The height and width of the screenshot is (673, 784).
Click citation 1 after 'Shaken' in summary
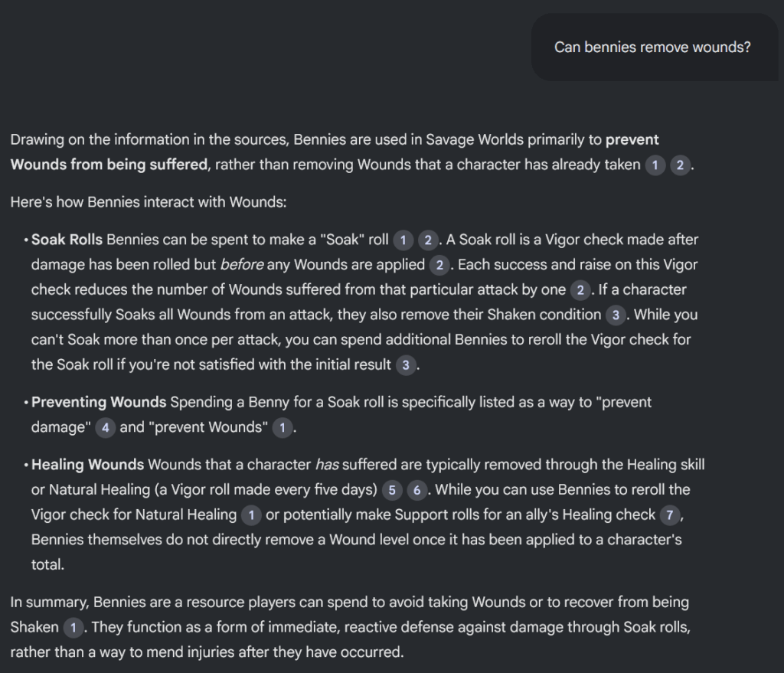click(x=73, y=628)
